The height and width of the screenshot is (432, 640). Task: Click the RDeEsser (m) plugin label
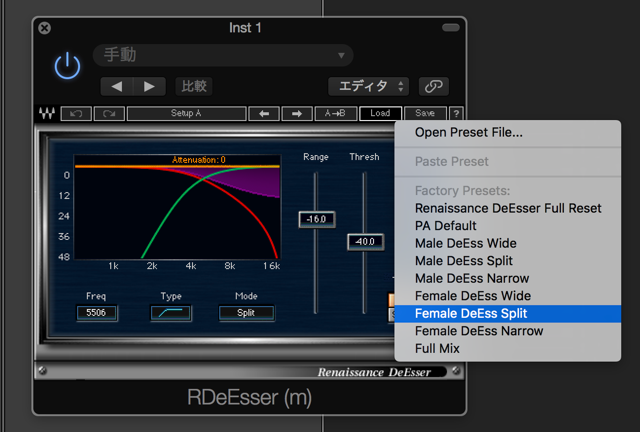point(249,397)
